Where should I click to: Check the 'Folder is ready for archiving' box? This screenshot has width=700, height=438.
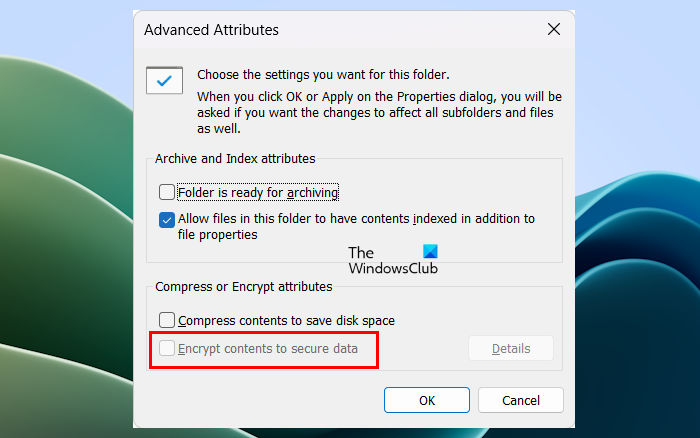[167, 192]
